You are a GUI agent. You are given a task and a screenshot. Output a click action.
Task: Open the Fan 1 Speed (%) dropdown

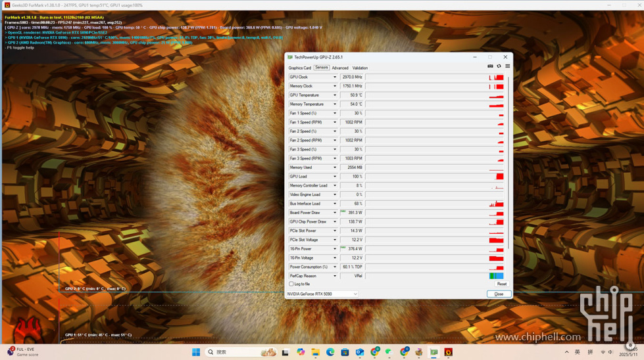(x=334, y=113)
